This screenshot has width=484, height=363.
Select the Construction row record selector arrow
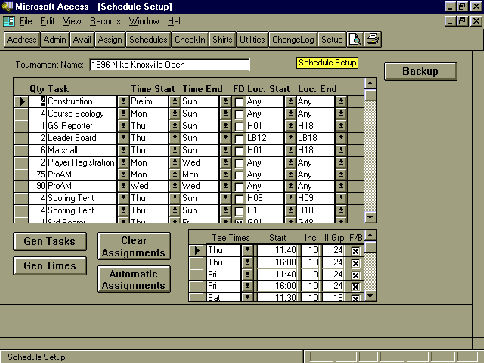coord(21,101)
